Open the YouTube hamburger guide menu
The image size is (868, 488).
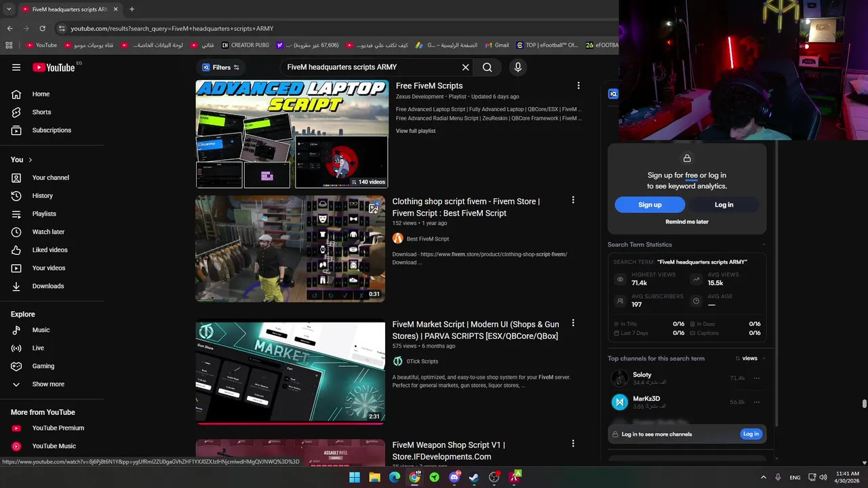pyautogui.click(x=16, y=67)
